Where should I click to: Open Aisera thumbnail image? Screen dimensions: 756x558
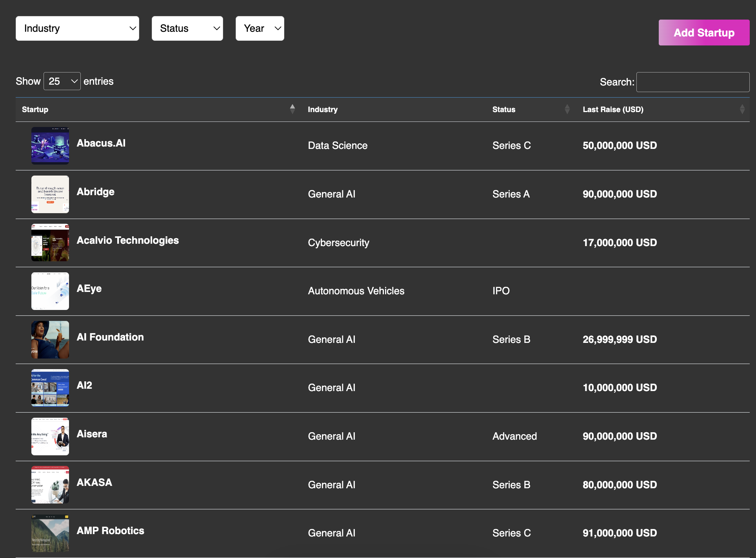(x=50, y=437)
